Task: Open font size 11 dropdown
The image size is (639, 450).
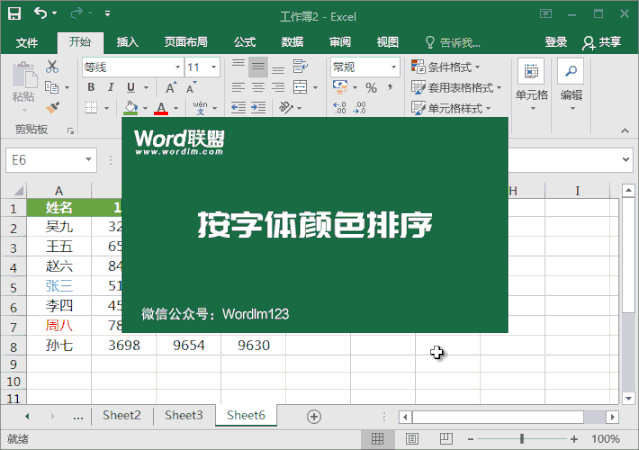Action: click(214, 67)
